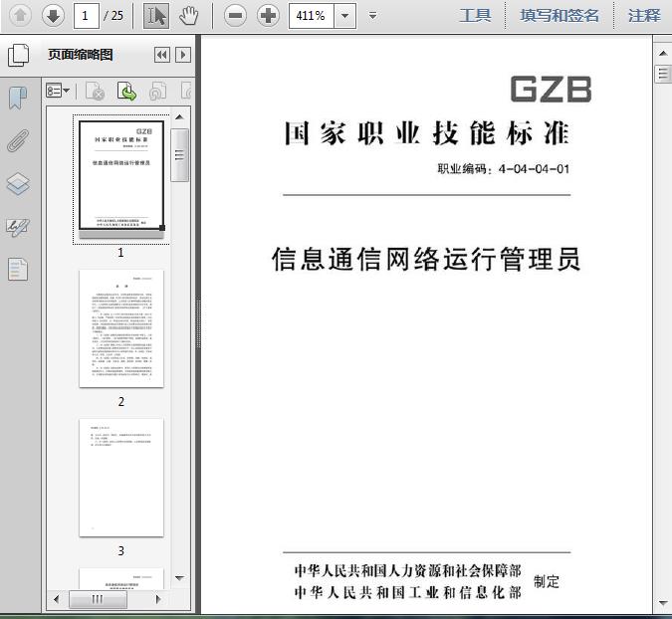672x619 pixels.
Task: Click the text 职业编码:4-04-04-01
Action: (504, 169)
